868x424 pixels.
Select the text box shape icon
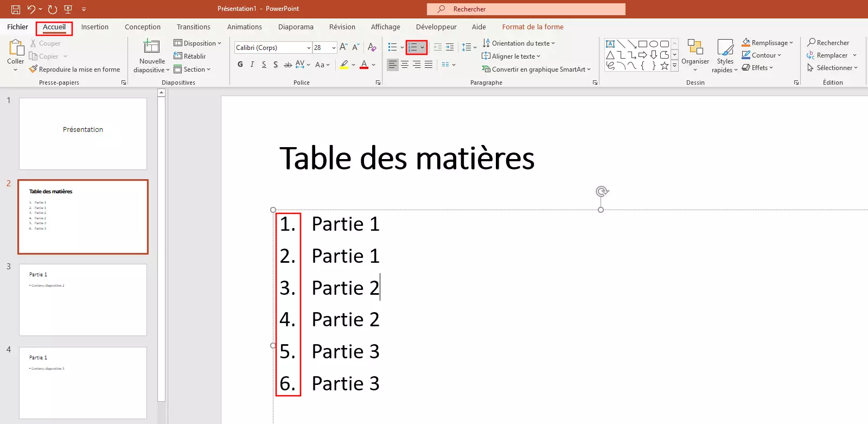coord(610,44)
